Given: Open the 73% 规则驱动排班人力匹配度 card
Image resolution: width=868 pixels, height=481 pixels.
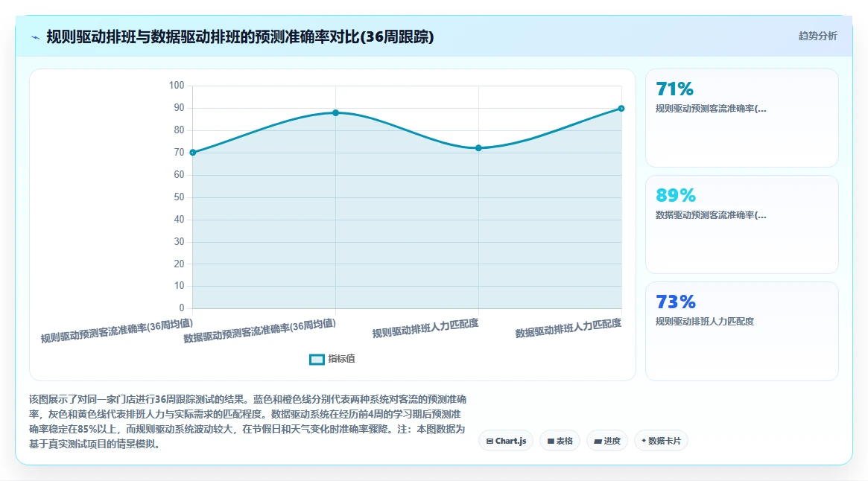Looking at the screenshot, I should click(742, 331).
